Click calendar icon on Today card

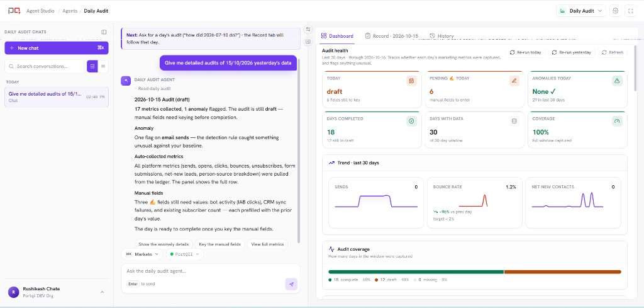(411, 81)
